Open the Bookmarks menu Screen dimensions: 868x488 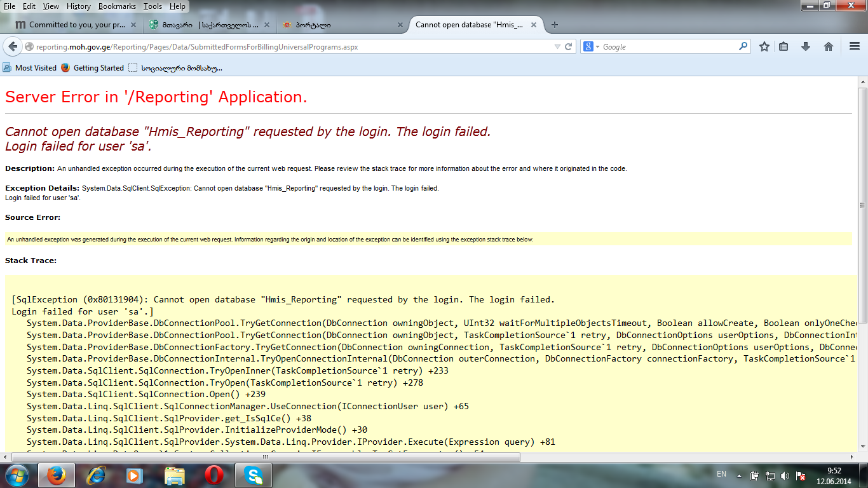coord(117,6)
